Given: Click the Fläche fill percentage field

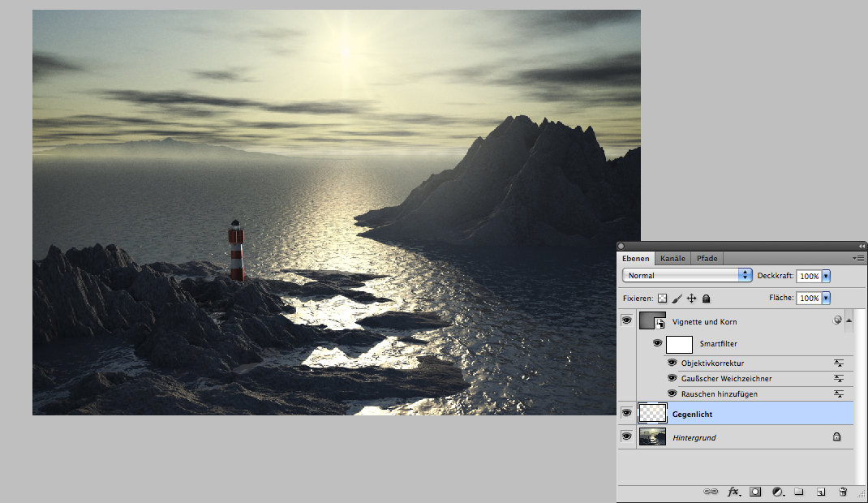Looking at the screenshot, I should pos(808,299).
